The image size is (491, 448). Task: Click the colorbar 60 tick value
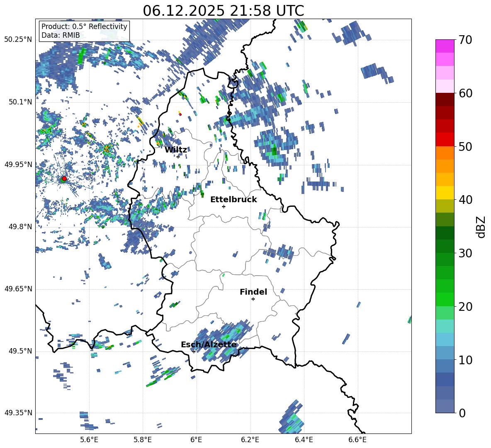465,93
